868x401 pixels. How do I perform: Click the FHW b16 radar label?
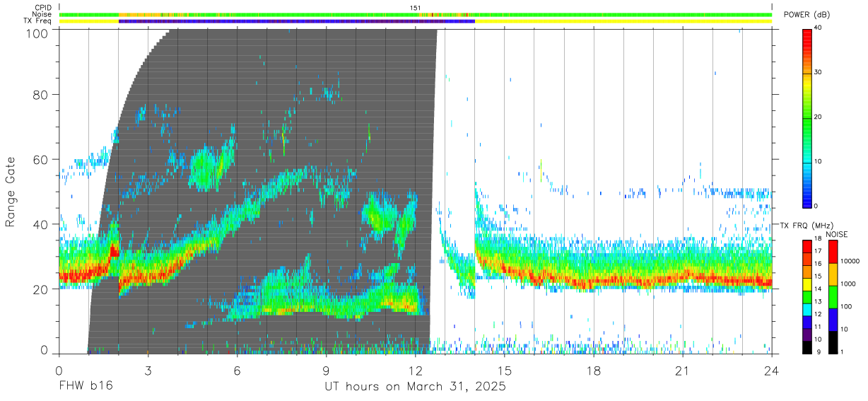click(86, 387)
